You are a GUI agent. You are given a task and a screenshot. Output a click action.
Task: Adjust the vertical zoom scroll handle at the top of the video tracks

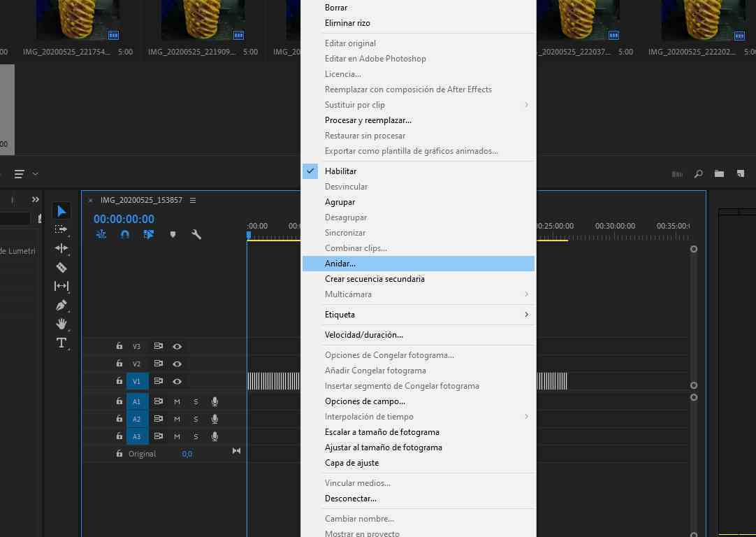pyautogui.click(x=694, y=249)
